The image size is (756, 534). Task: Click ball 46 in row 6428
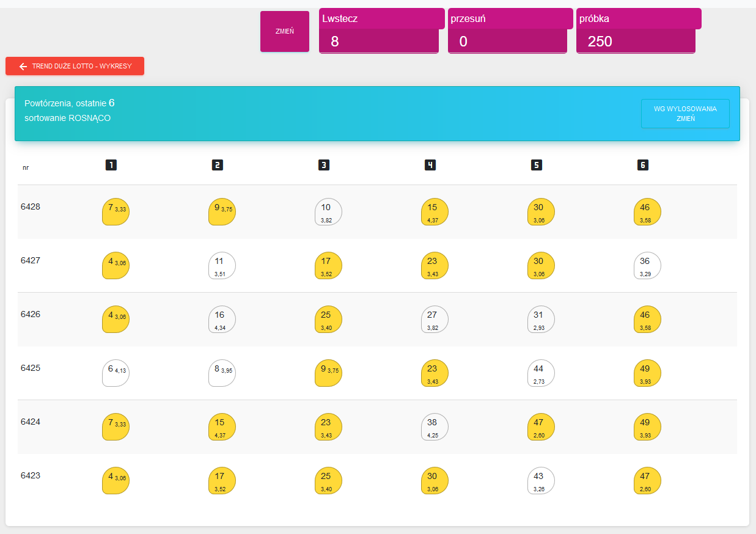[x=647, y=211]
